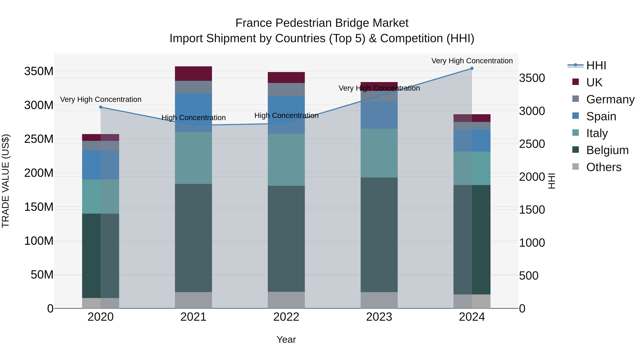Click the 'TRADE VALUE (US$)' axis title
Image resolution: width=644 pixels, height=362 pixels.
click(6, 181)
